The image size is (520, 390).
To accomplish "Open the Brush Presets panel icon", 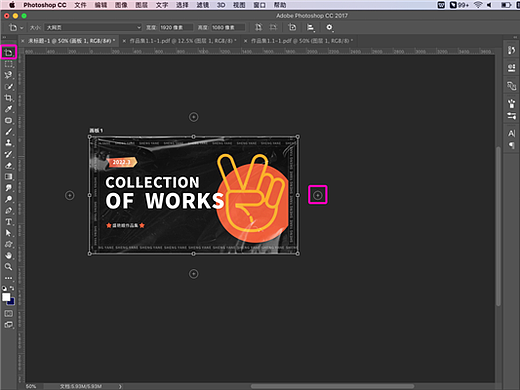I will (x=511, y=116).
